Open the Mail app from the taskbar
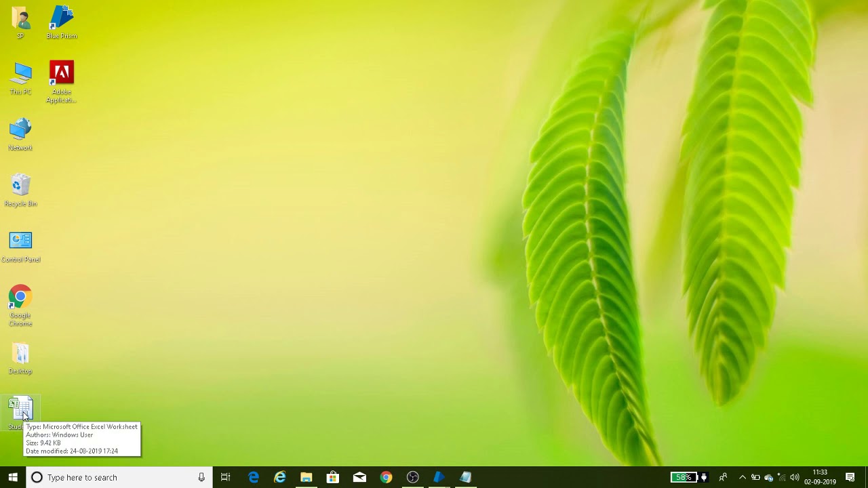 tap(359, 477)
